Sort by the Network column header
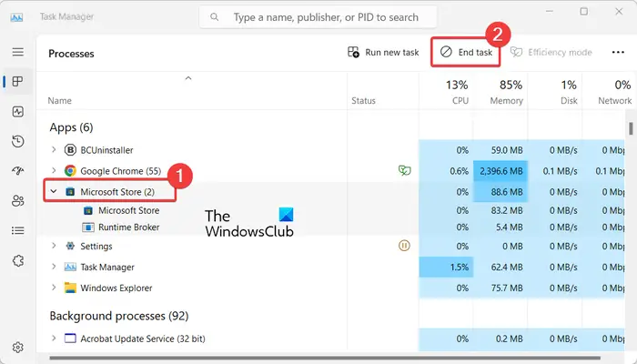Screen dimensions: 637x364 [x=614, y=100]
